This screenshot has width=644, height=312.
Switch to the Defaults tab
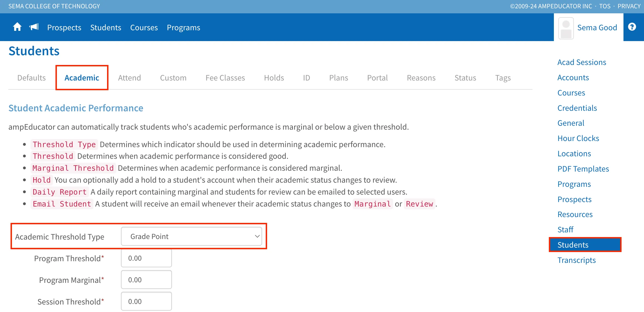(32, 78)
